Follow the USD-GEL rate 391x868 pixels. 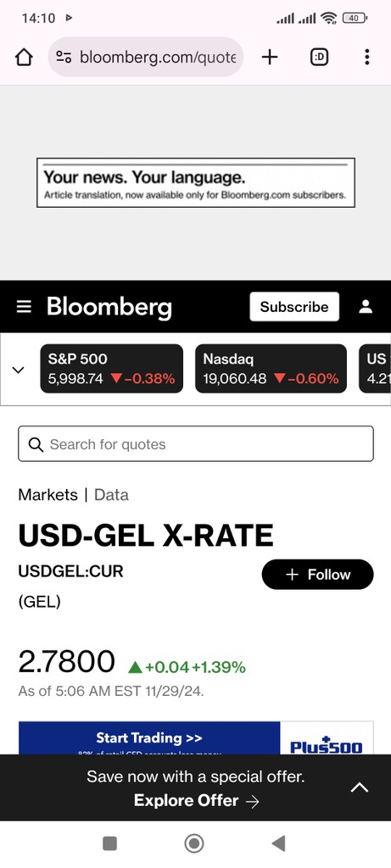[x=317, y=575]
